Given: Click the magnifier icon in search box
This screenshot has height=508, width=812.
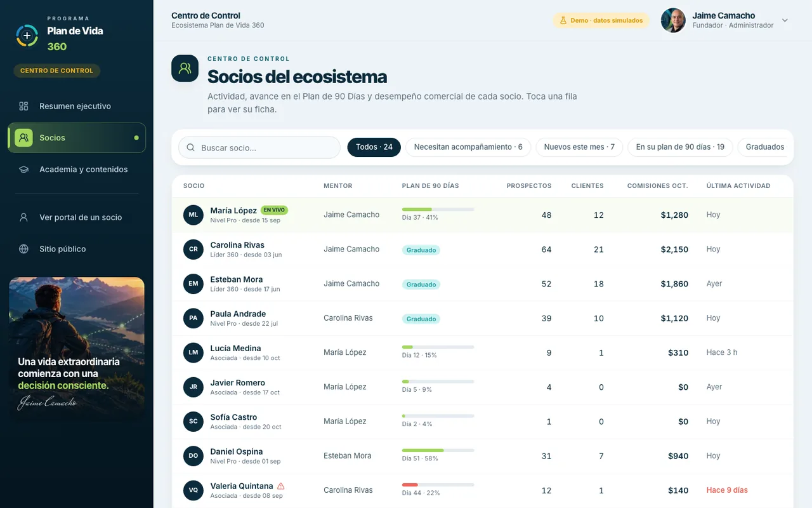Looking at the screenshot, I should 191,148.
